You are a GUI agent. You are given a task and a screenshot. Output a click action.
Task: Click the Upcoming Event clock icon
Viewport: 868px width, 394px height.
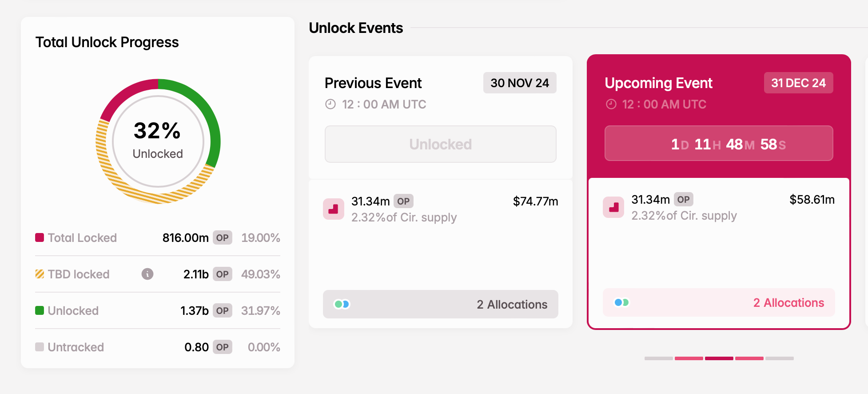click(611, 104)
